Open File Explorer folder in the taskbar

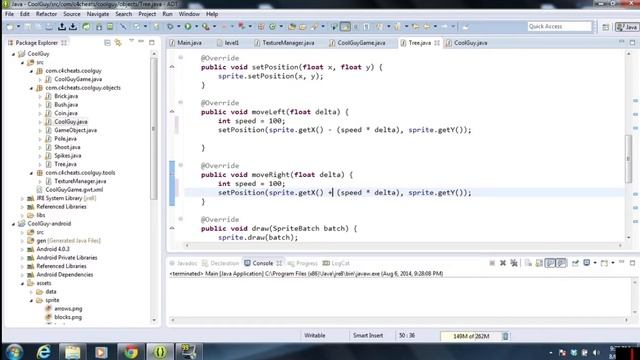point(73,351)
